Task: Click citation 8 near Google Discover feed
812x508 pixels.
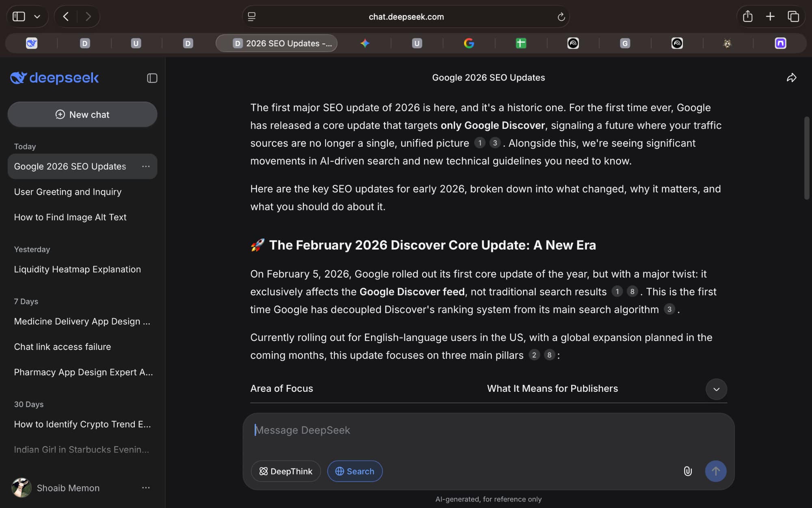Action: click(x=632, y=291)
